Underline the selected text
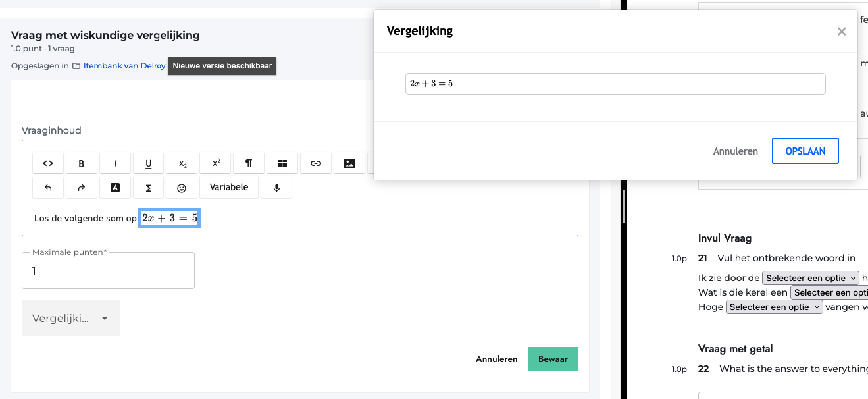The height and width of the screenshot is (399, 868). [149, 163]
